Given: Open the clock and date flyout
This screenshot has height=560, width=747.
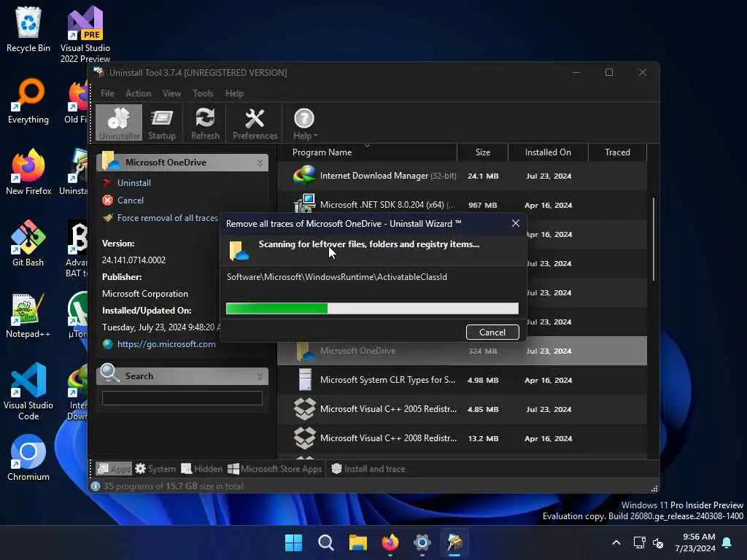Looking at the screenshot, I should [695, 542].
